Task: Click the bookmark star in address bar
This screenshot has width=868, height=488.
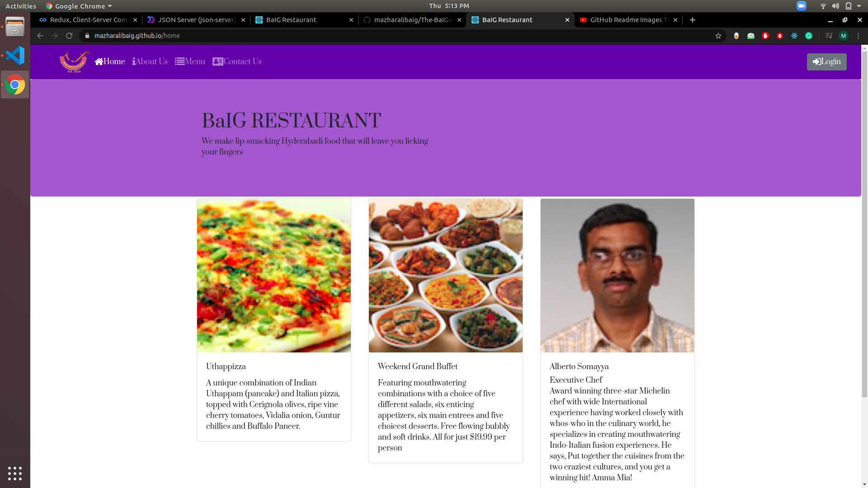Action: tap(718, 36)
